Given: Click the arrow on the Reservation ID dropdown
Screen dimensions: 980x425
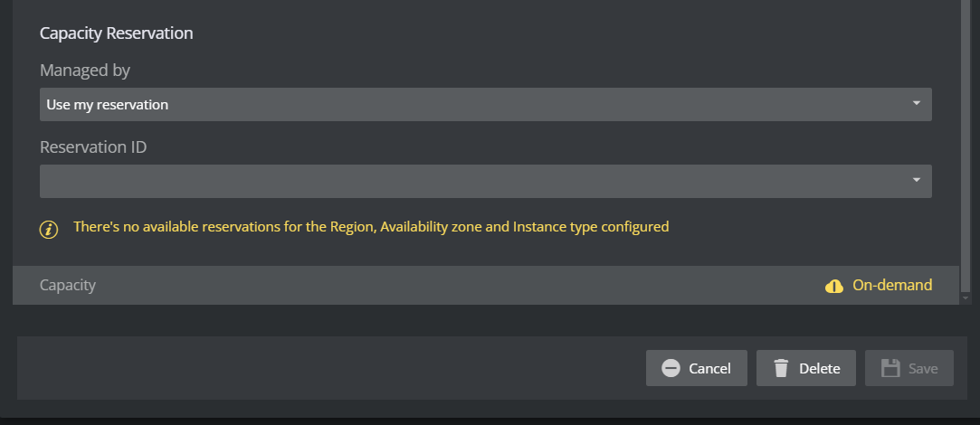Looking at the screenshot, I should click(916, 181).
